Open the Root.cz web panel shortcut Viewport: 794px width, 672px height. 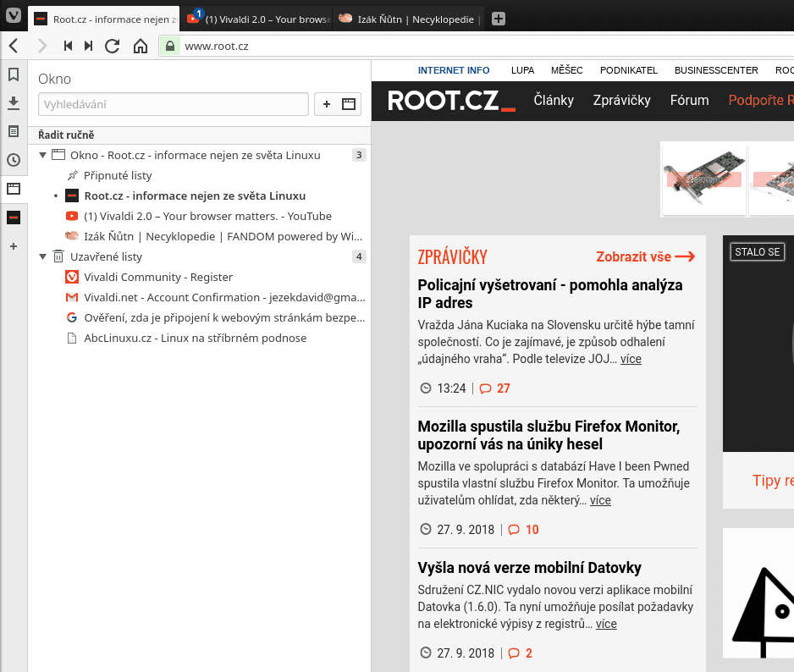[13, 217]
